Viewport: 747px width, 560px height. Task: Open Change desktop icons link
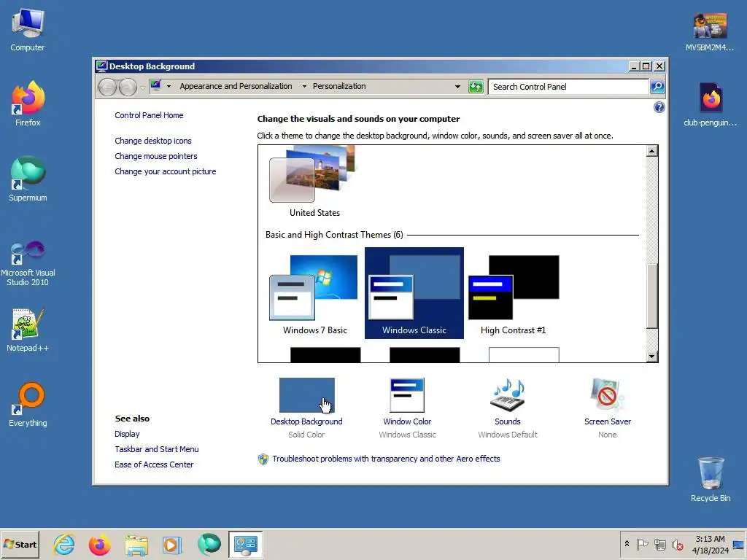tap(153, 141)
